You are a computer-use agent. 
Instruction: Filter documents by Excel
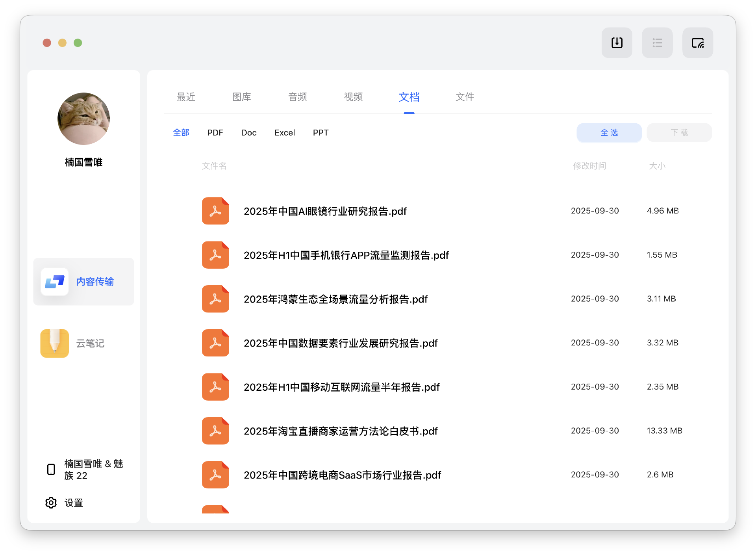pyautogui.click(x=284, y=133)
